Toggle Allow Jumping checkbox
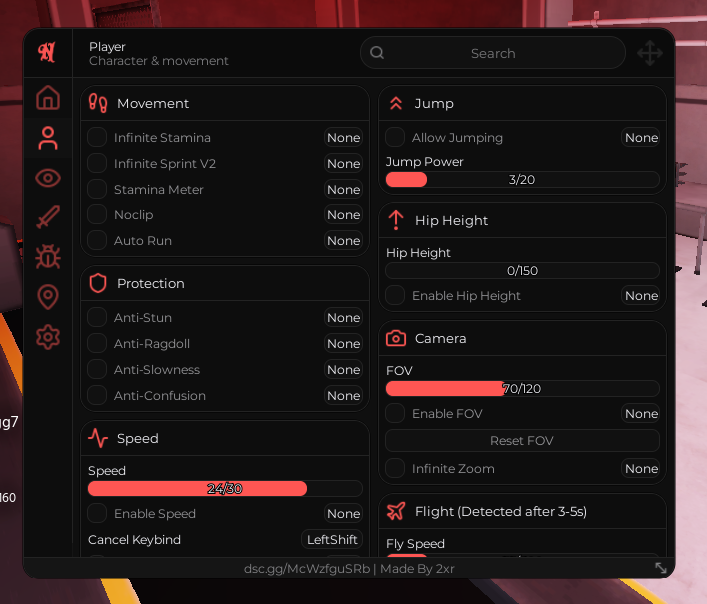707x604 pixels. pos(395,137)
